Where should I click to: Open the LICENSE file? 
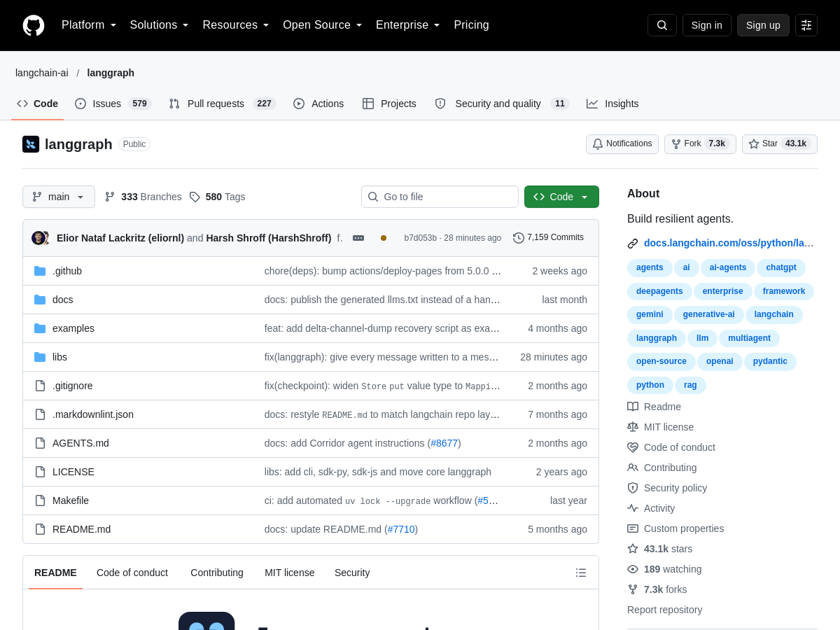pos(73,472)
